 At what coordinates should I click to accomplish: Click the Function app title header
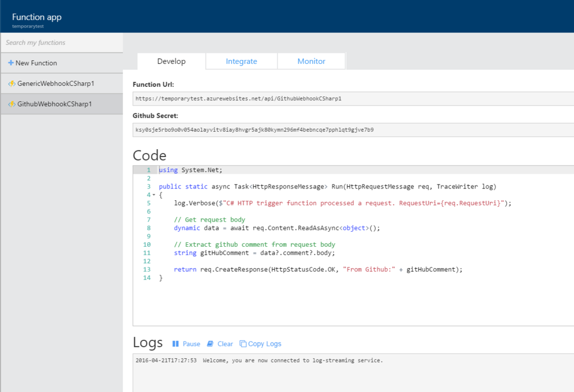click(36, 17)
